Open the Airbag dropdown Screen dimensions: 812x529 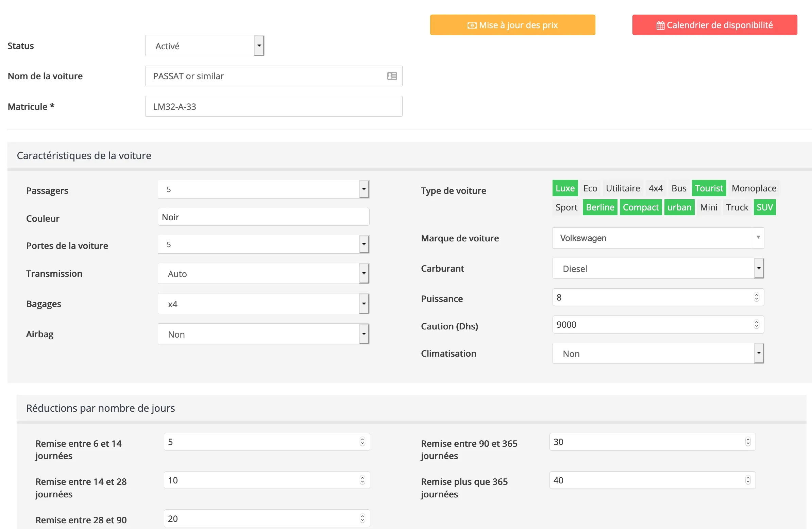pyautogui.click(x=264, y=334)
